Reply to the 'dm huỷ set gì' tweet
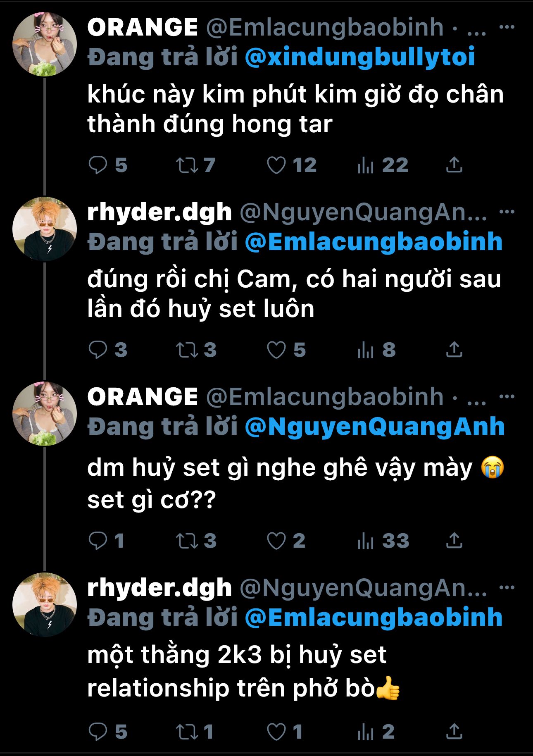533x756 pixels. tap(98, 541)
